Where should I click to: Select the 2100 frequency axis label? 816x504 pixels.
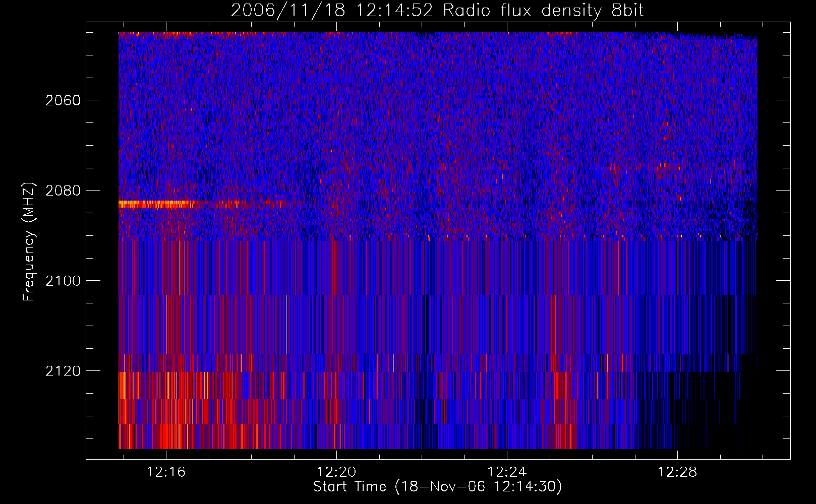click(x=63, y=281)
